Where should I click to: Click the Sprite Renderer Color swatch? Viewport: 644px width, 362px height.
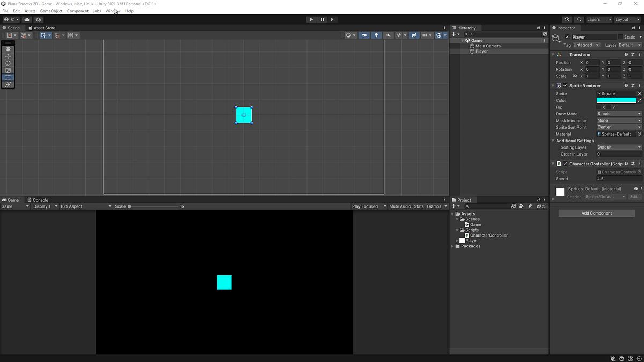617,100
